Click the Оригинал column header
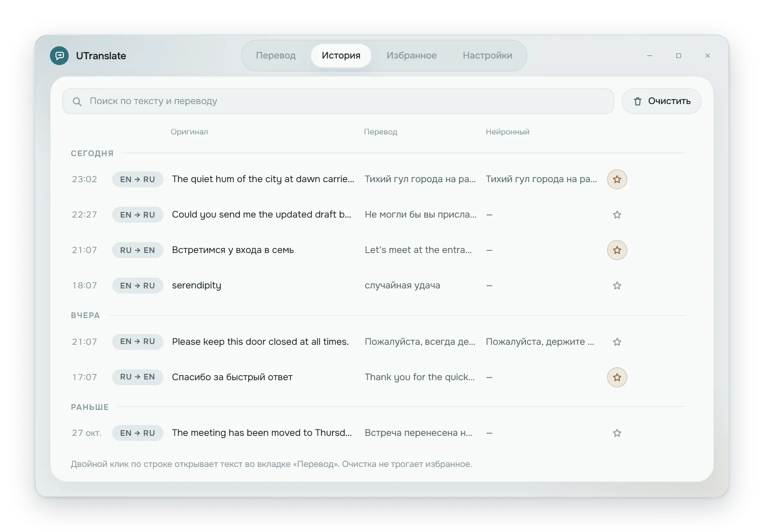This screenshot has height=532, width=764. [189, 132]
